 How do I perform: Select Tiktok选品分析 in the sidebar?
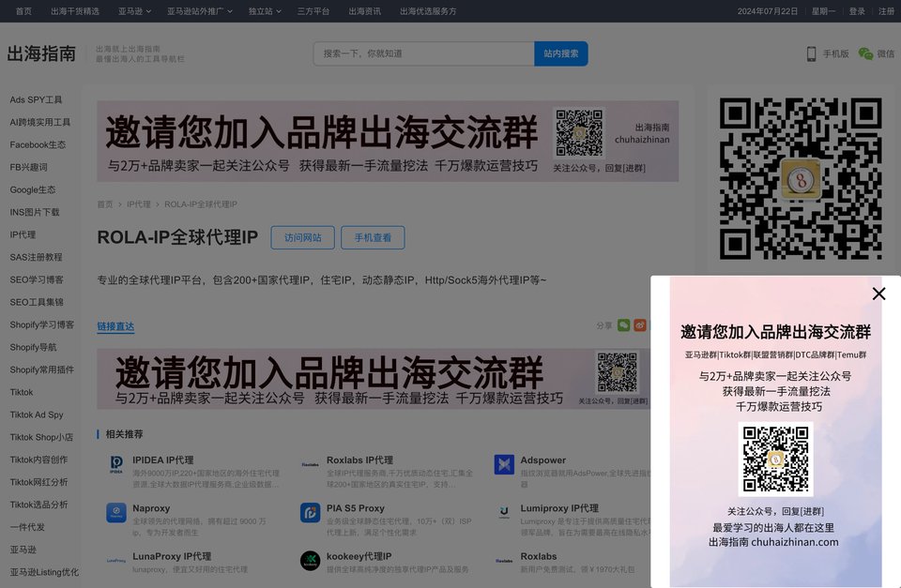click(x=39, y=505)
